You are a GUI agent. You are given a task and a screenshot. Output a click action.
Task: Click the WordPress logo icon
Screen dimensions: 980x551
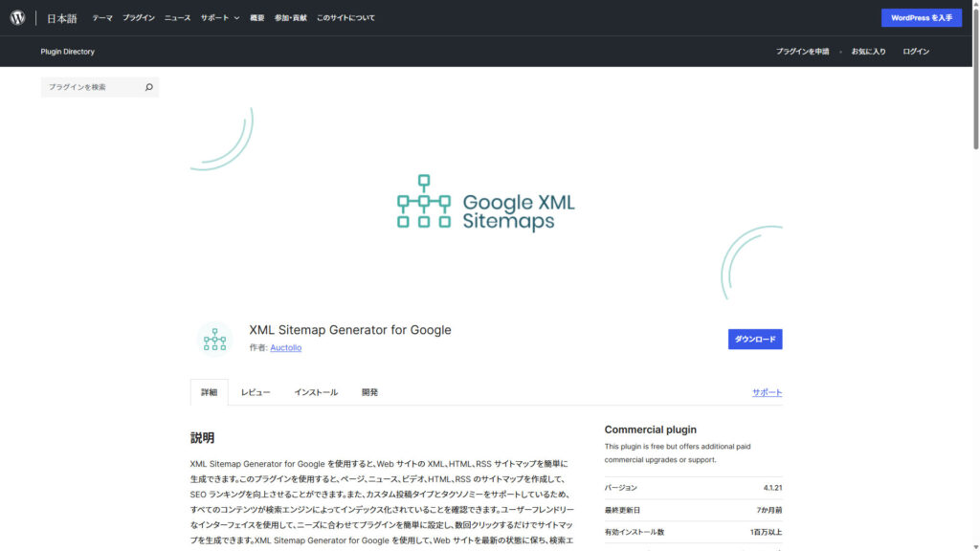point(17,17)
